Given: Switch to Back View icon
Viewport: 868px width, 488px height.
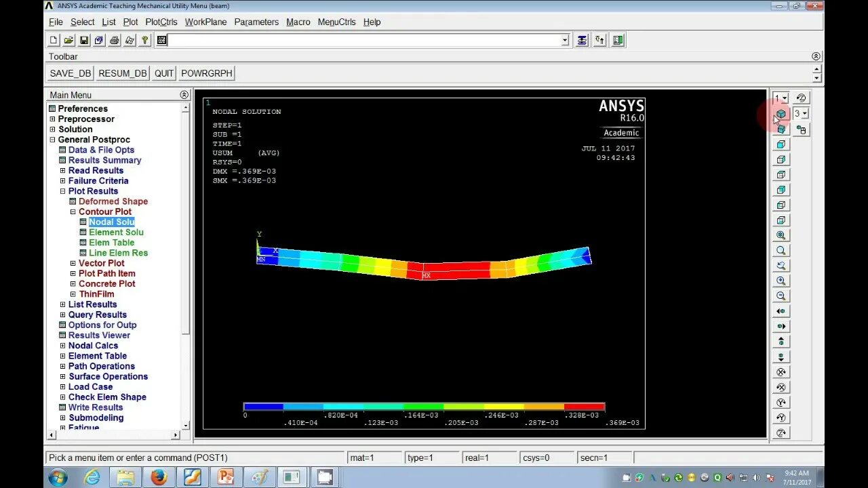Looking at the screenshot, I should (781, 190).
